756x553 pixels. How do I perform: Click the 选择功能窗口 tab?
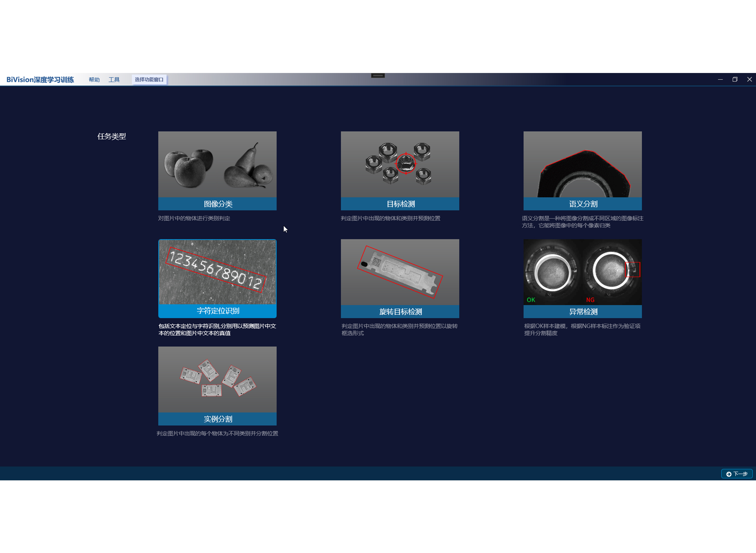[x=149, y=80]
